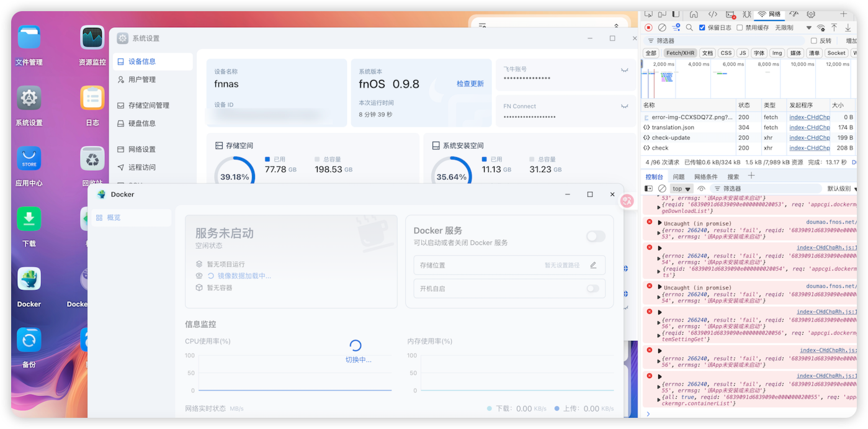This screenshot has height=429, width=868.
Task: Open the 无限制 throttling dropdown
Action: 793,28
